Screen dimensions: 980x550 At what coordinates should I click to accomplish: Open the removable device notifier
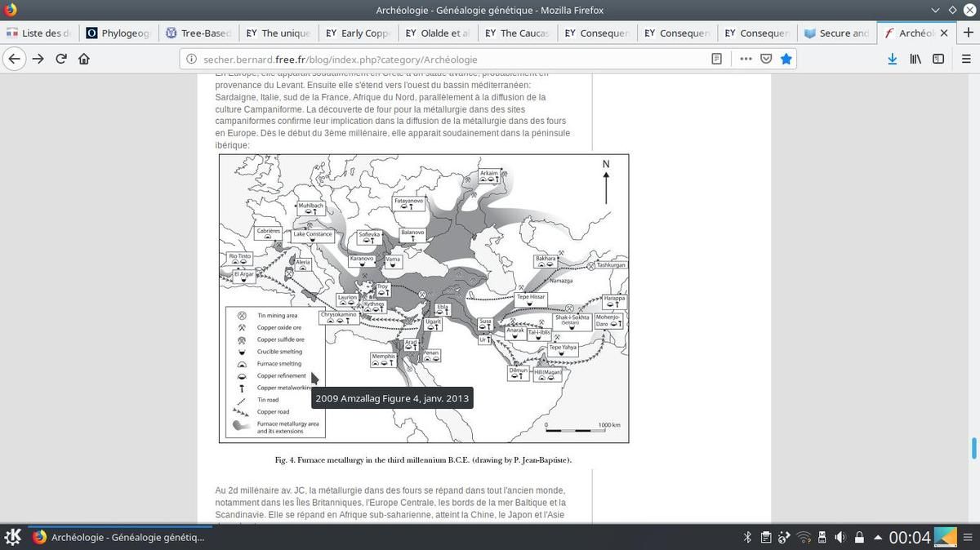tap(823, 537)
